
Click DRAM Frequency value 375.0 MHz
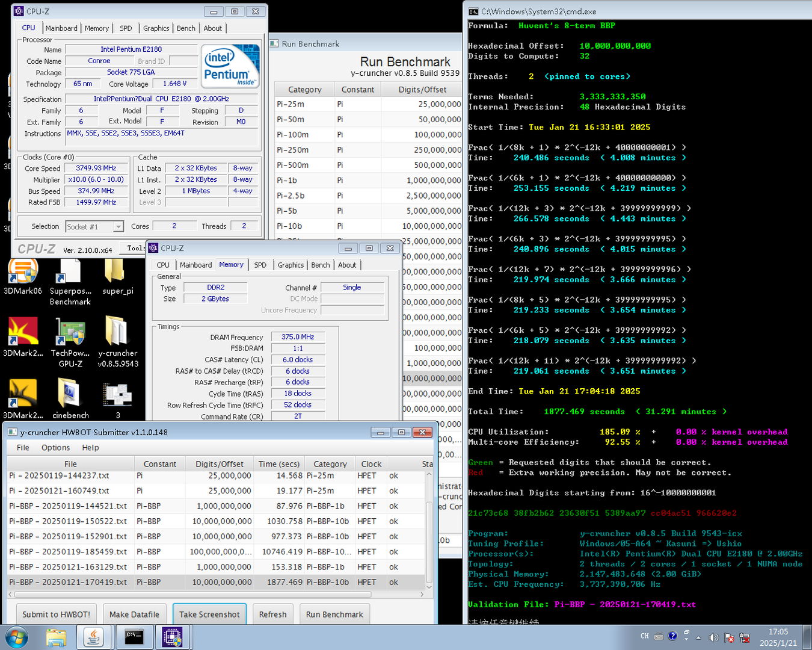click(298, 337)
